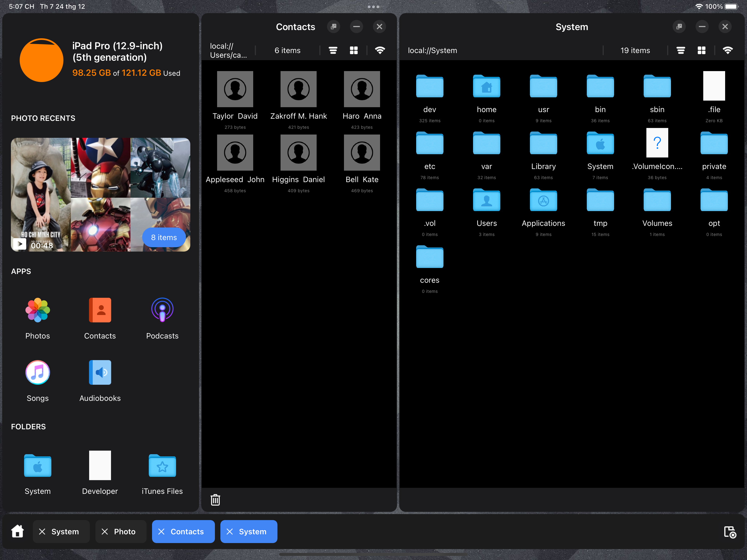Open the private folder
This screenshot has height=560, width=747.
pyautogui.click(x=714, y=143)
